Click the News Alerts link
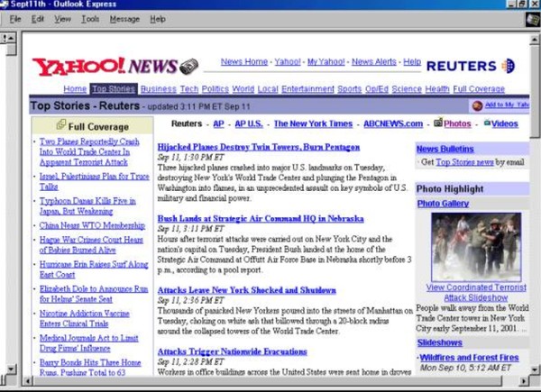541x392 pixels. point(374,61)
